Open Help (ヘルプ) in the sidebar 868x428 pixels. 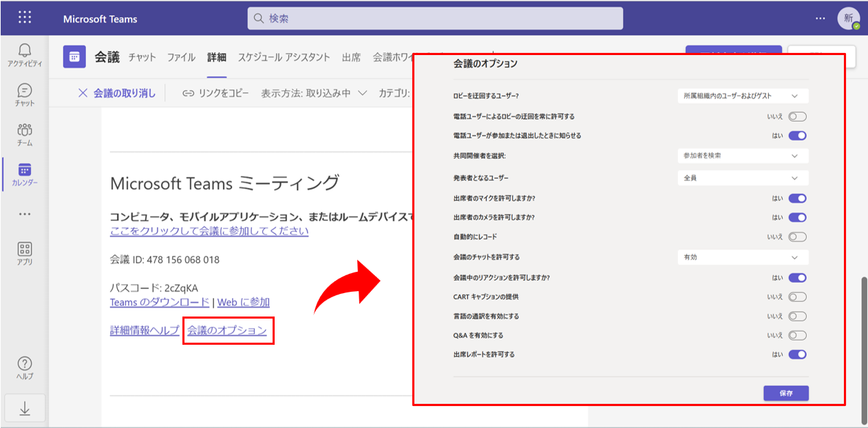point(25,368)
